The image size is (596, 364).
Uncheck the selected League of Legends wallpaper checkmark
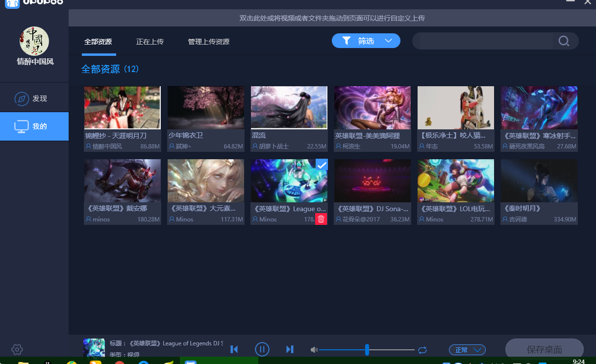click(322, 165)
